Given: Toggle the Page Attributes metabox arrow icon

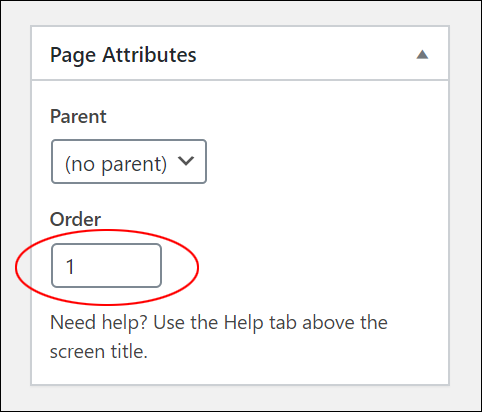Looking at the screenshot, I should coord(422,54).
